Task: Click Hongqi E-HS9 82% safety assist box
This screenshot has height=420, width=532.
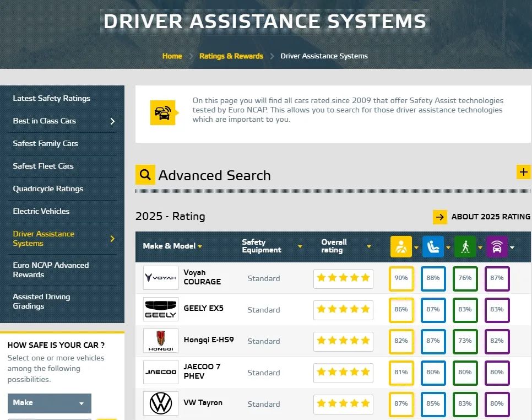Action: tap(497, 342)
